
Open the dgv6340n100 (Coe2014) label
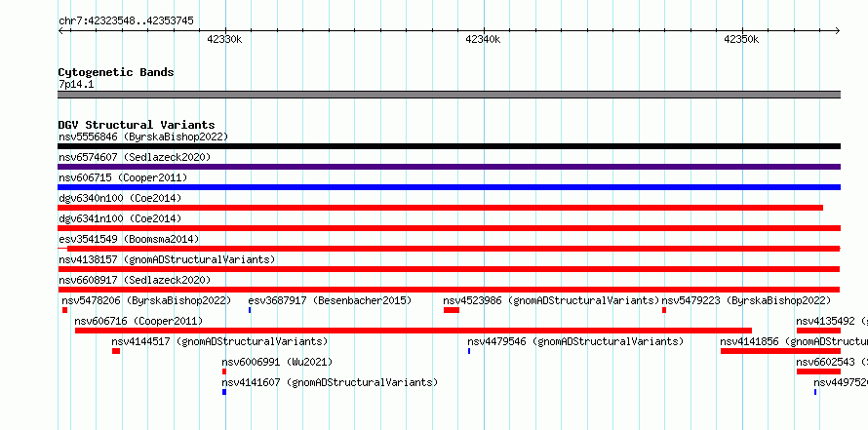pos(120,198)
